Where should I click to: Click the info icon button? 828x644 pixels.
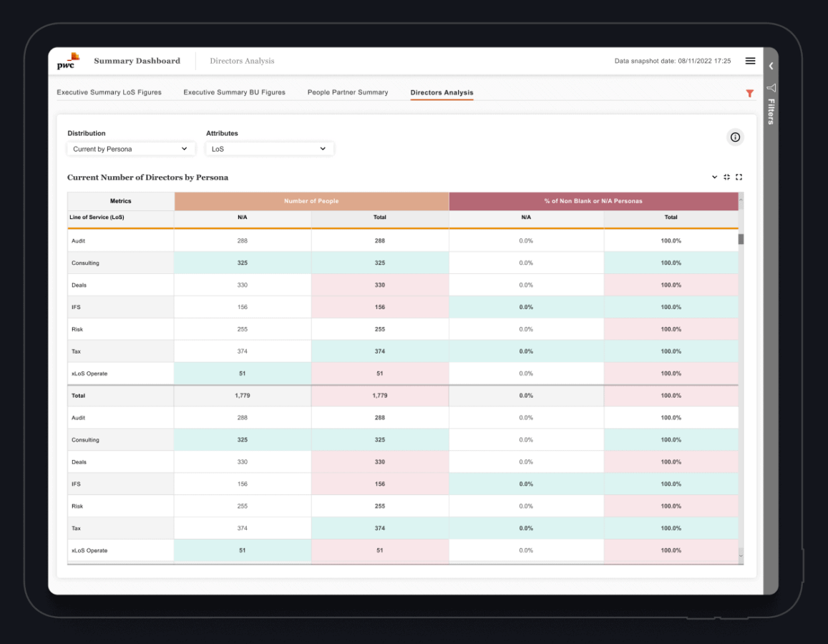coord(735,137)
